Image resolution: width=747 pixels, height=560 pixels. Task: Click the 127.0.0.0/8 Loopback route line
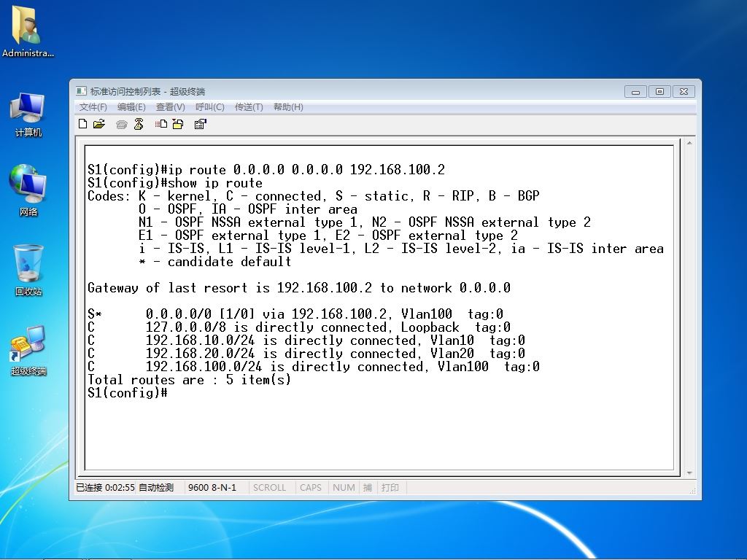pos(299,327)
